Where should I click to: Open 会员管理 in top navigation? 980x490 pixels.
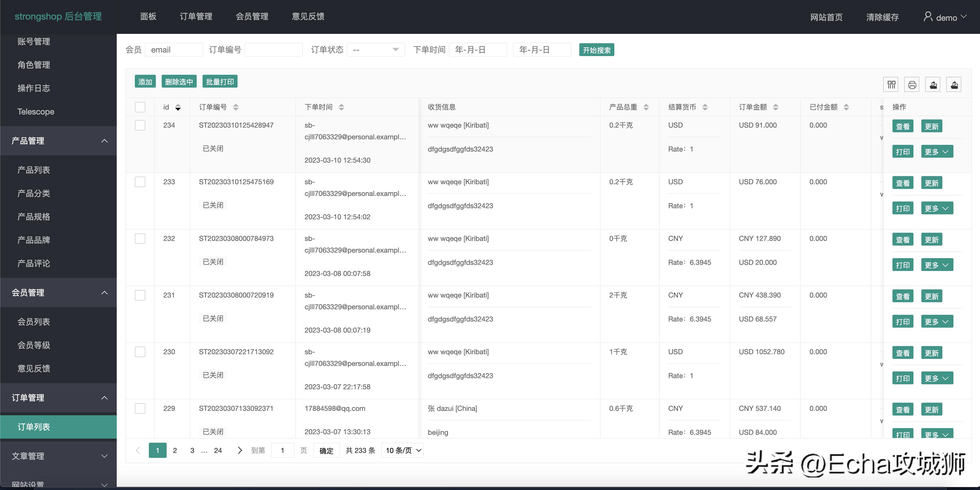[252, 16]
